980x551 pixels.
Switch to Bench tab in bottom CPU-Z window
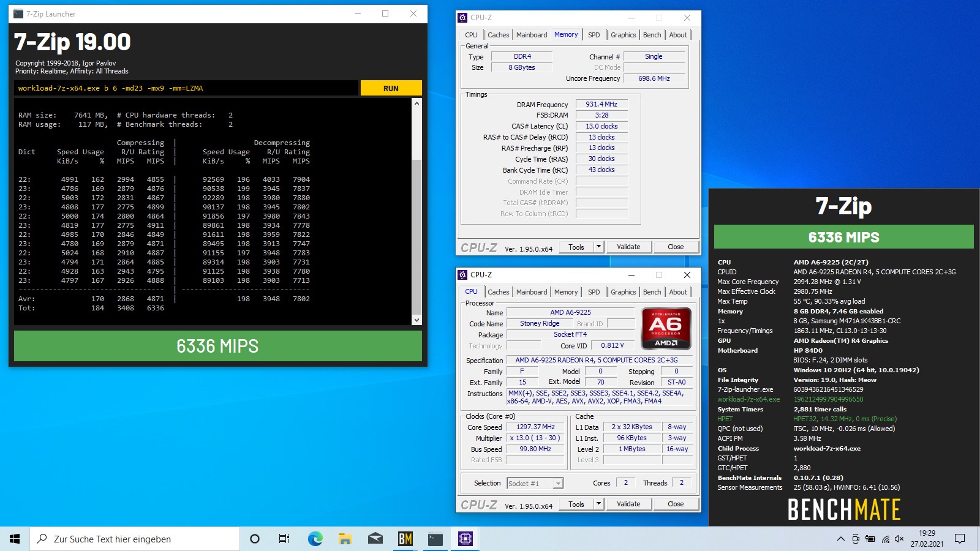(652, 292)
